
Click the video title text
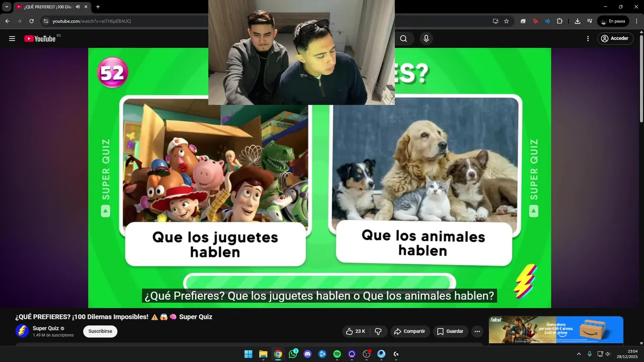tap(114, 317)
